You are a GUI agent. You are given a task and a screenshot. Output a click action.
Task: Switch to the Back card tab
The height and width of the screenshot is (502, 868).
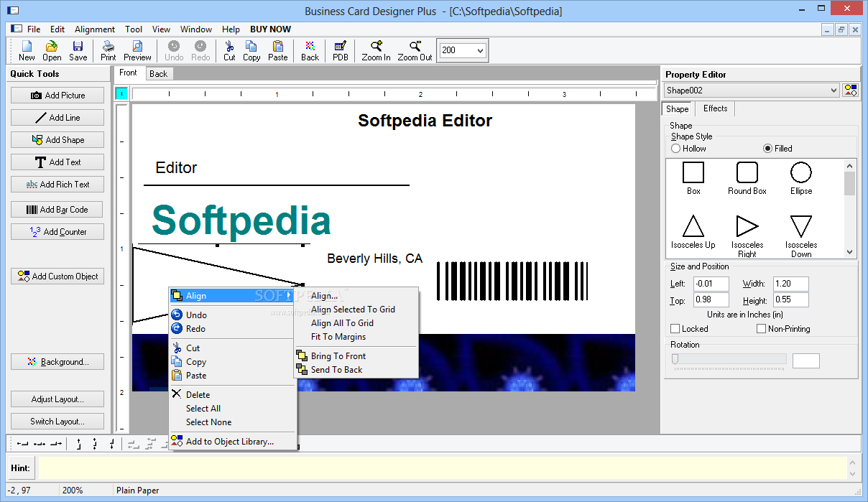click(x=159, y=73)
